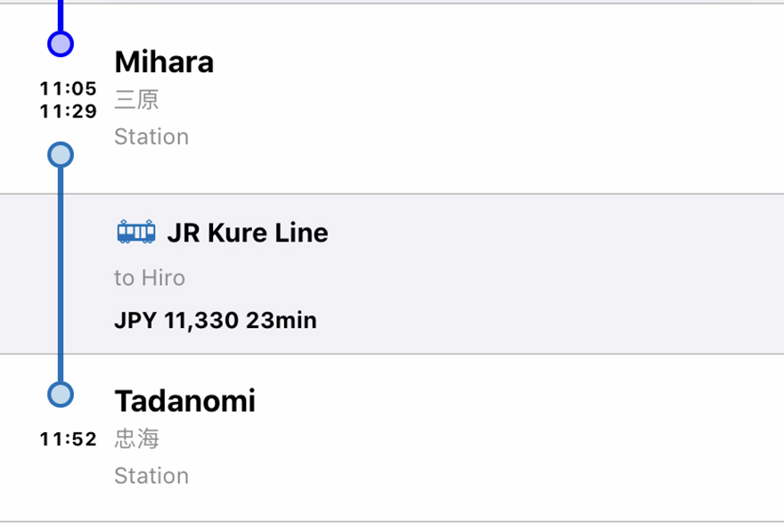Click the Japanese name 三原
Screen dimensions: 784x532
tap(136, 99)
